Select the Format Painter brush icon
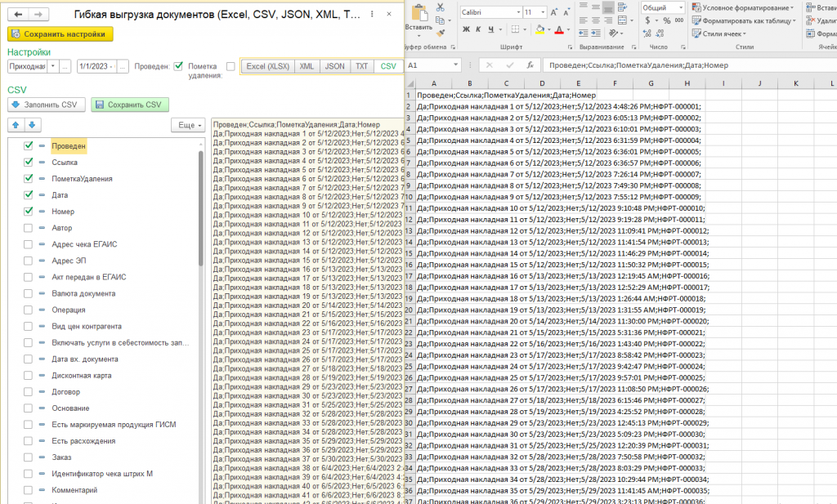Viewport: 837px width, 504px height. [x=441, y=33]
